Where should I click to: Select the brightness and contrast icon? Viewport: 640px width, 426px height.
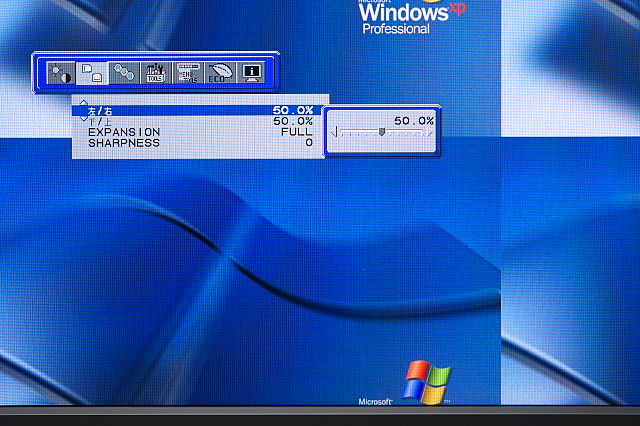(60, 73)
